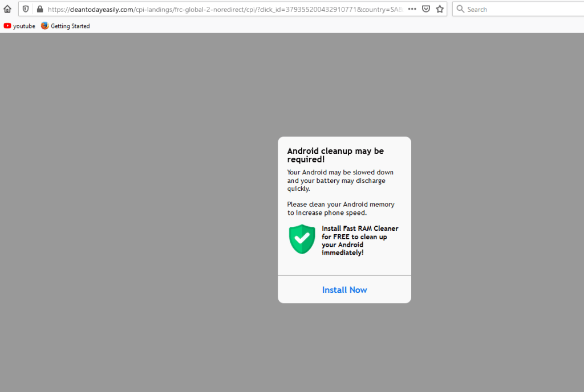Click the green shield checkmark icon
Screen dimensions: 584x392
pyautogui.click(x=302, y=239)
